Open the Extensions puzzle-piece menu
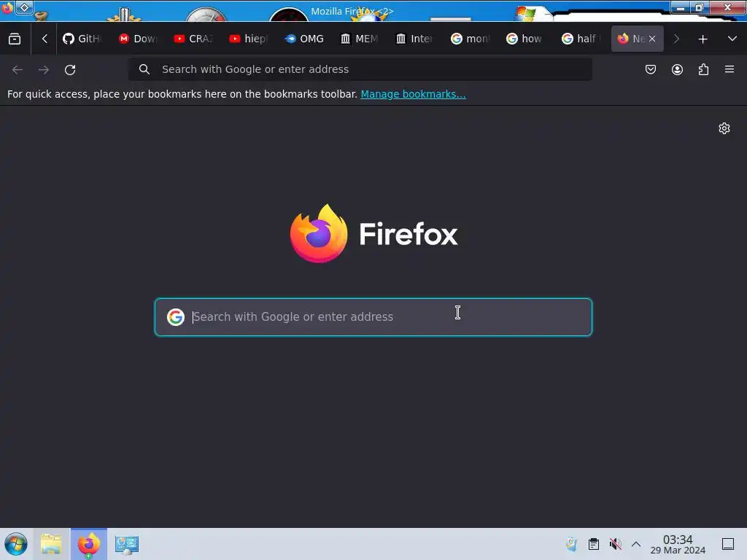747x560 pixels. click(703, 69)
